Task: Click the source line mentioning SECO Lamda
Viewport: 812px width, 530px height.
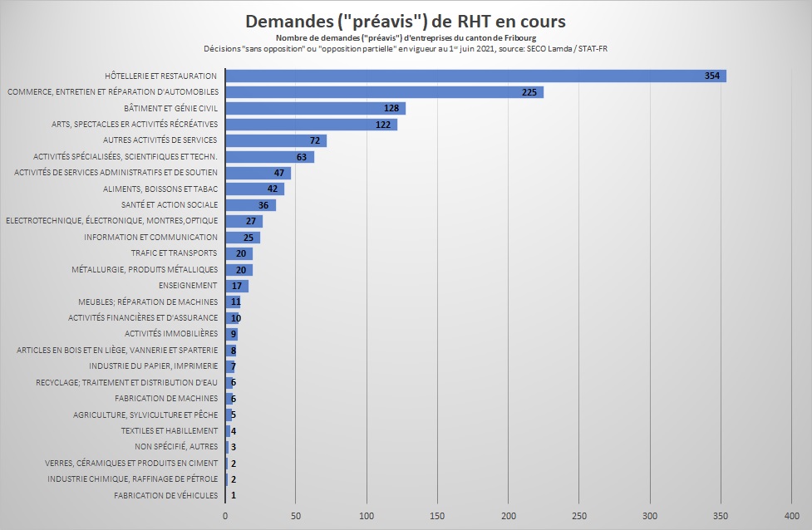Action: (x=406, y=48)
